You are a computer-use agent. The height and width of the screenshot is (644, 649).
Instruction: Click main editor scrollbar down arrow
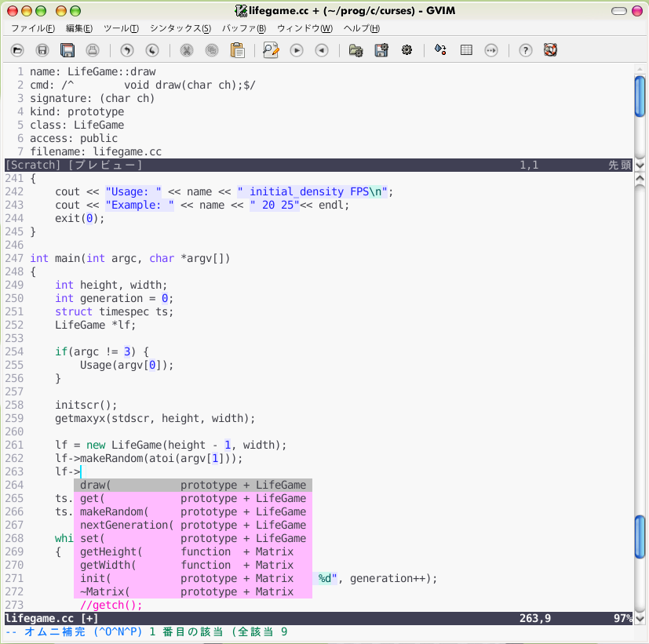[x=640, y=619]
